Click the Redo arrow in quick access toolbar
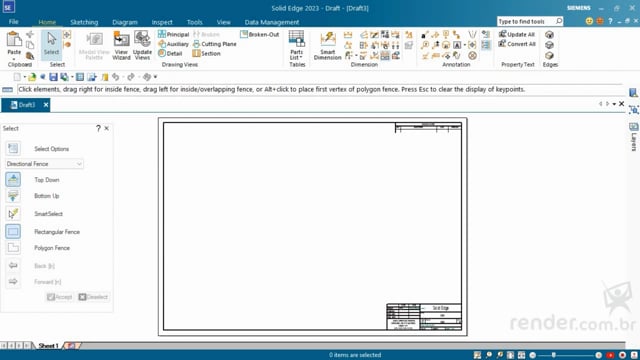 pyautogui.click(x=131, y=77)
